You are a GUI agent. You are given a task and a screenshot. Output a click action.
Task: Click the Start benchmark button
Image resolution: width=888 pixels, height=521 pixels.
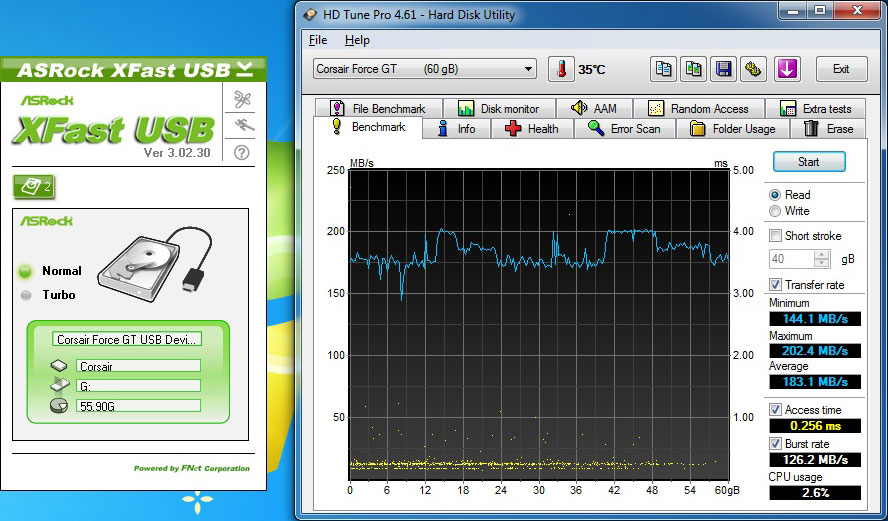click(809, 161)
